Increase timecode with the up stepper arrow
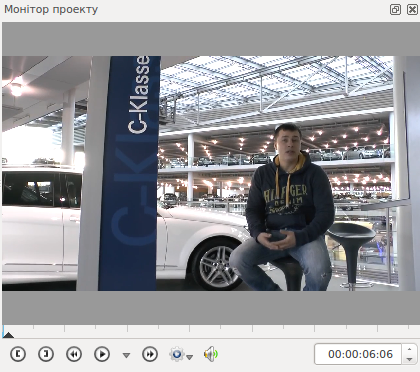 pyautogui.click(x=410, y=349)
